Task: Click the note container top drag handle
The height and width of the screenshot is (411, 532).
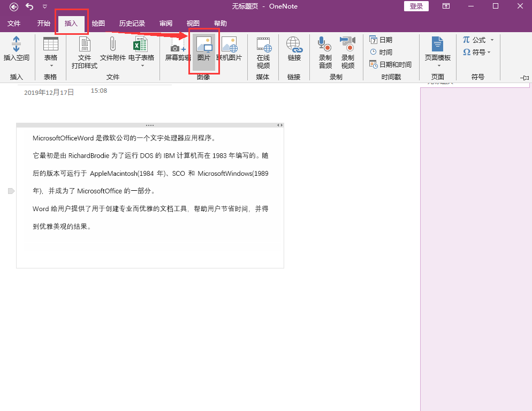Action: click(x=150, y=125)
